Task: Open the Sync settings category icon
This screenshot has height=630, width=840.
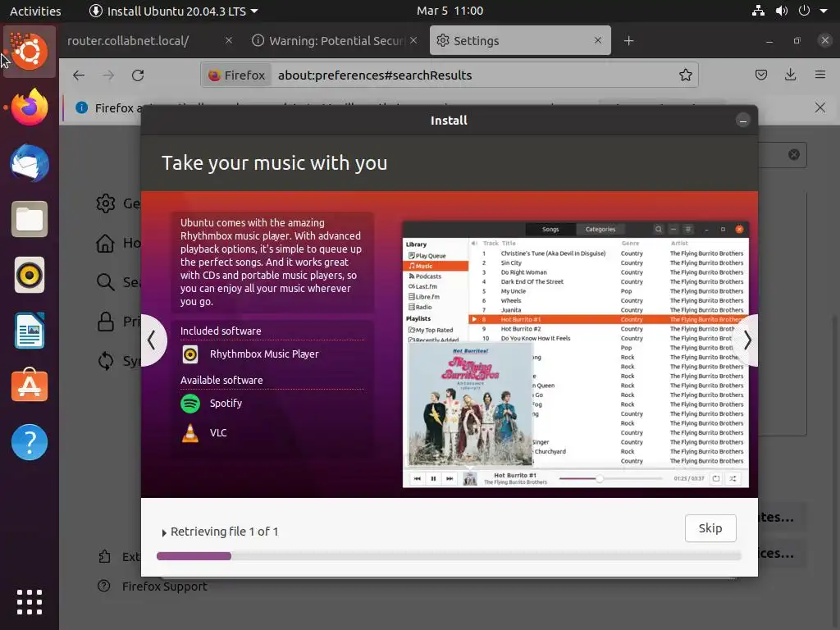Action: pyautogui.click(x=106, y=361)
